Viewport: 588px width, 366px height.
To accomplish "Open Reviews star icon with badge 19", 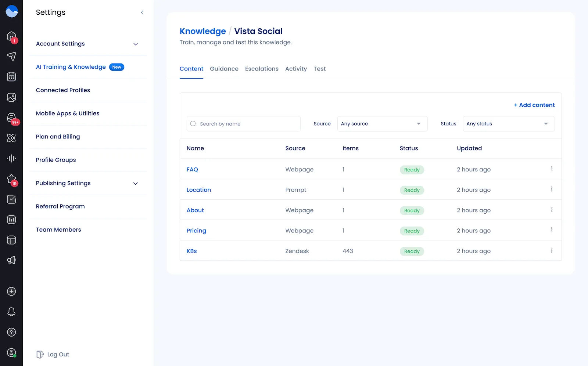I will [11, 179].
